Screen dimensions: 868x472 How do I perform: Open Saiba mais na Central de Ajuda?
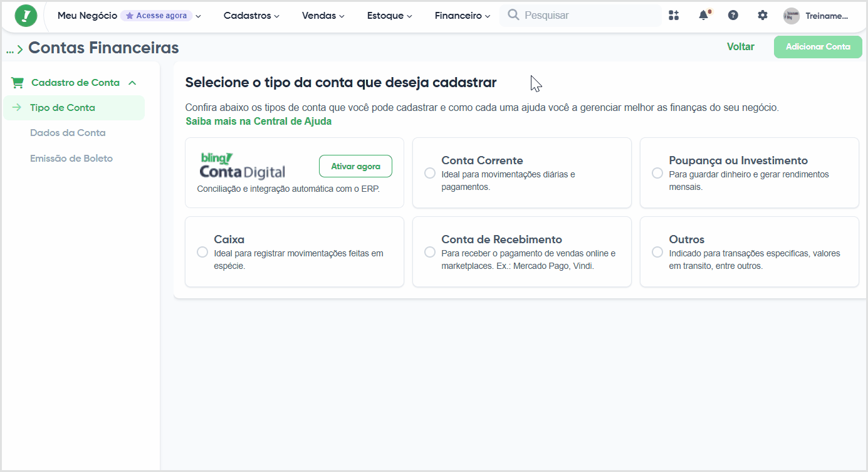(259, 122)
